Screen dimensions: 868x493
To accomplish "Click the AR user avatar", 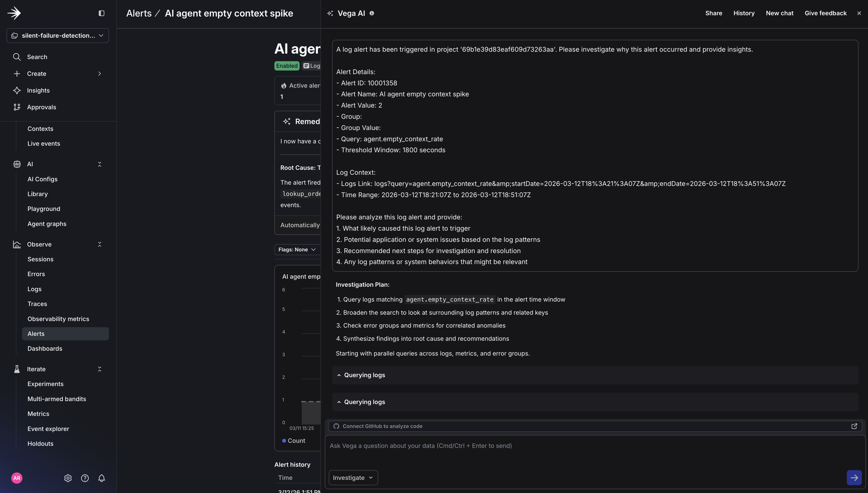I will coord(17,478).
